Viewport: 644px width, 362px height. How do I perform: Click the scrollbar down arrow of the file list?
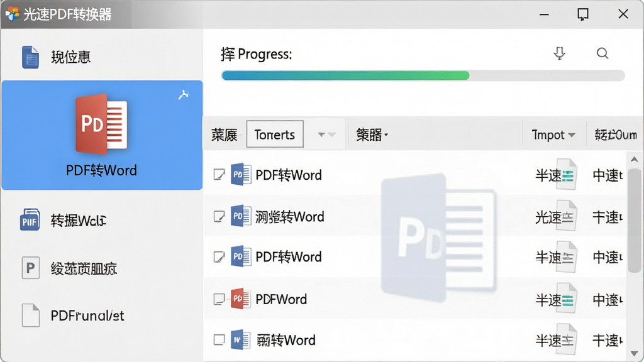(x=634, y=353)
